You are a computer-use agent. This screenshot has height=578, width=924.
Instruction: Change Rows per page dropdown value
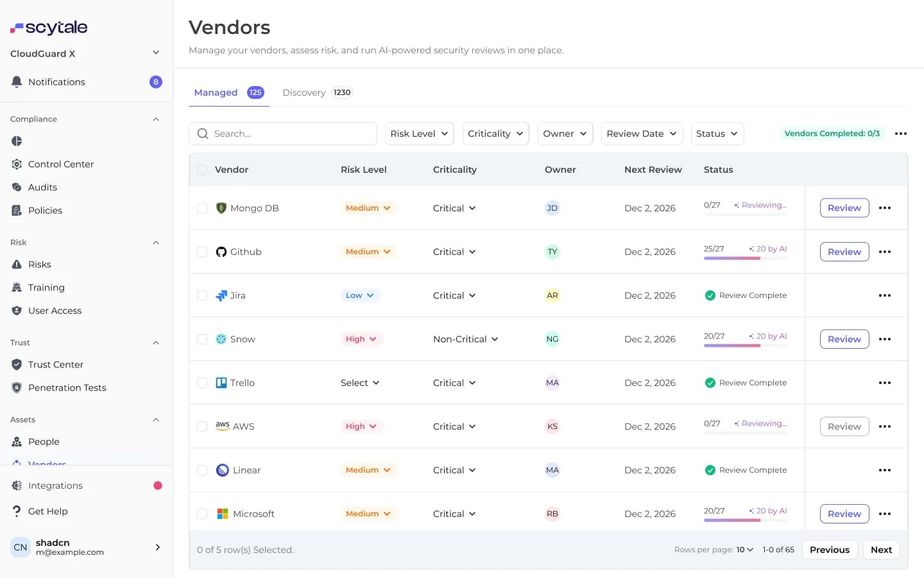click(x=745, y=550)
